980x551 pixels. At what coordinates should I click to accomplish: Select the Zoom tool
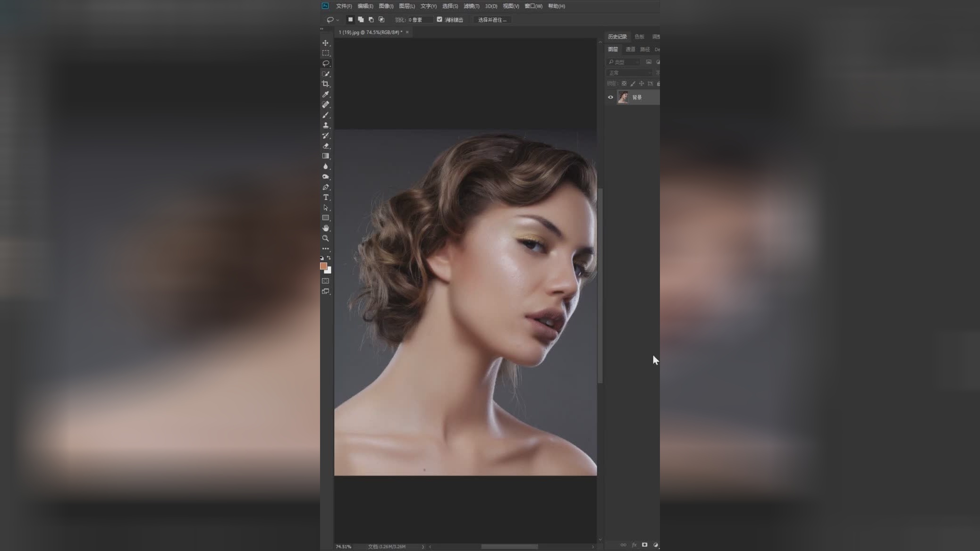click(x=326, y=239)
